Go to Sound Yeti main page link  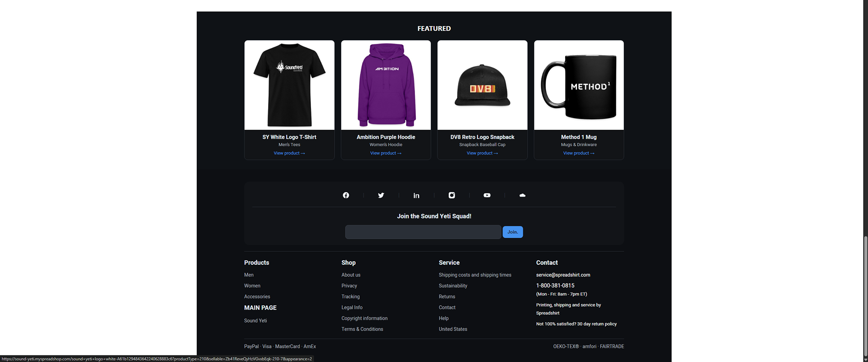(255, 320)
